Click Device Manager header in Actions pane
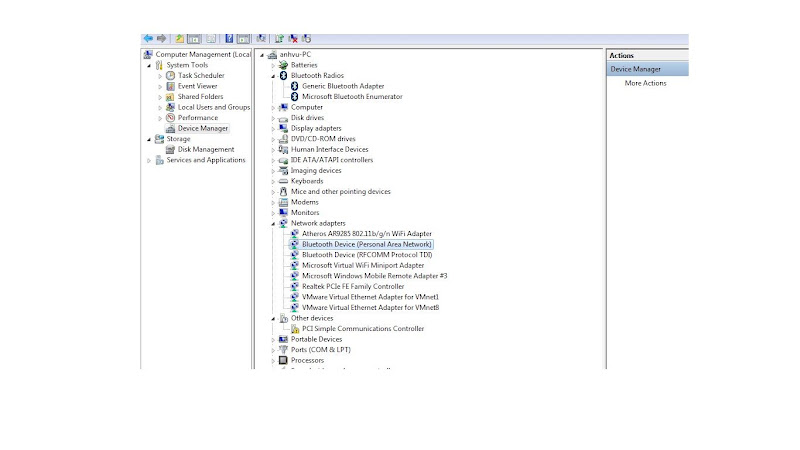 coord(635,69)
